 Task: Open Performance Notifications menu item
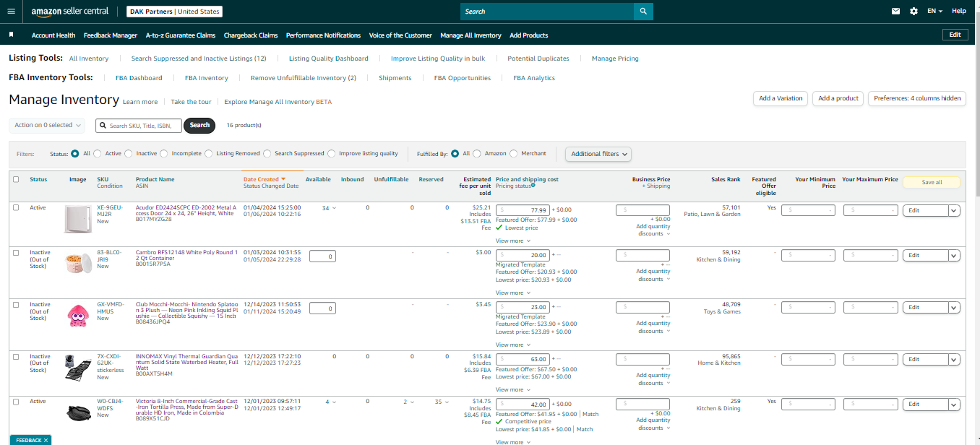click(323, 35)
